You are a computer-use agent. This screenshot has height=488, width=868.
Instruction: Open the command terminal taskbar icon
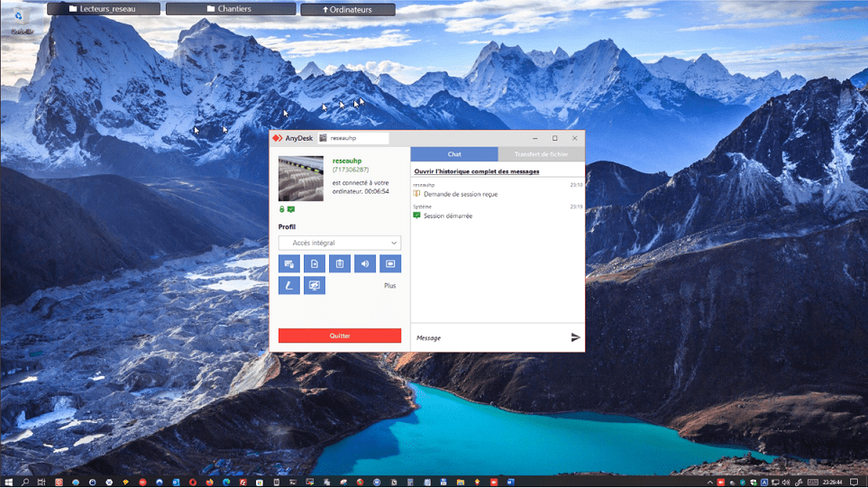click(293, 482)
